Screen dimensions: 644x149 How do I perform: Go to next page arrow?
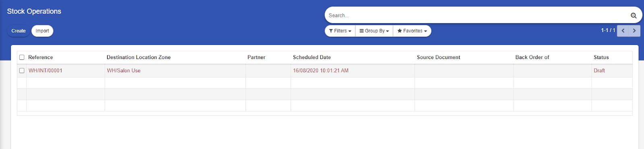pyautogui.click(x=634, y=31)
